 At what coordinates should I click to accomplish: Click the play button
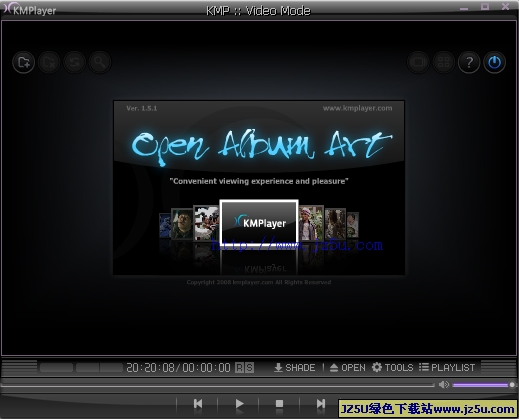coord(239,404)
